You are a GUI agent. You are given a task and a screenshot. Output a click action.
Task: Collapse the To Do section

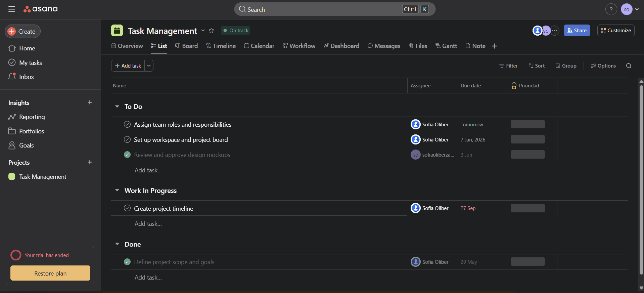(x=117, y=107)
